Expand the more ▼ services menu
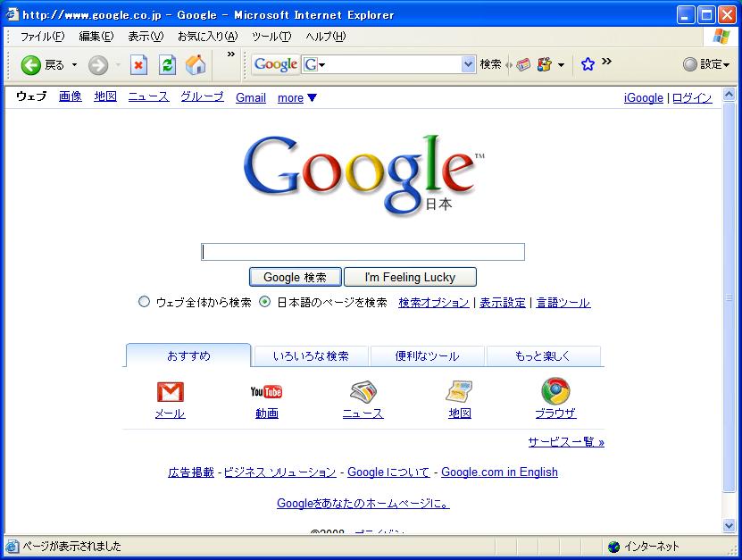 click(x=297, y=97)
